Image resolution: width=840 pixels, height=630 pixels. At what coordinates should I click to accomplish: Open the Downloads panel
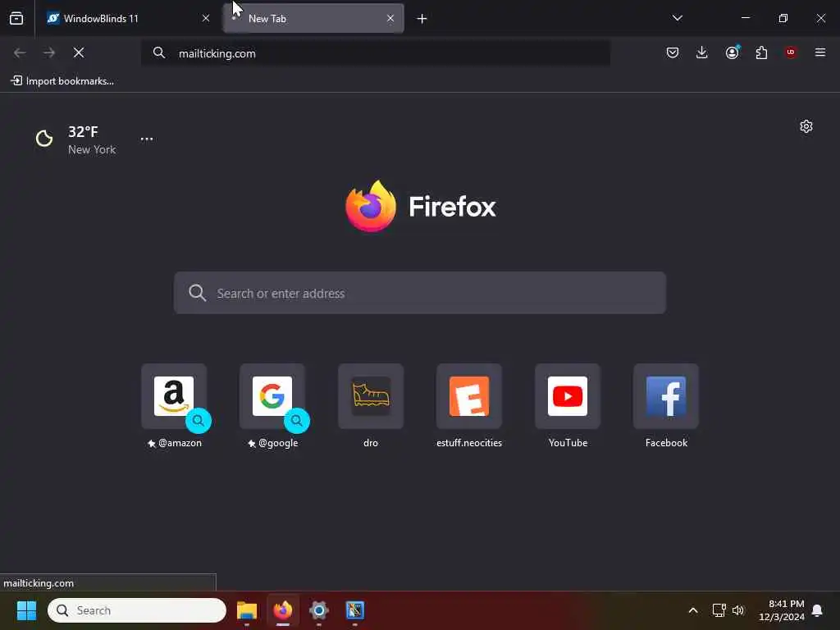(702, 52)
